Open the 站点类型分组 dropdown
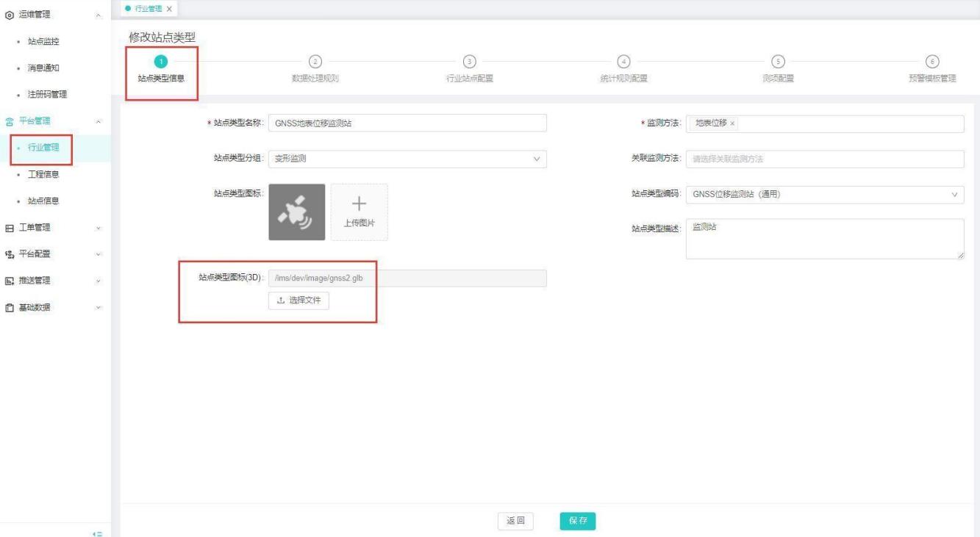 (x=407, y=159)
